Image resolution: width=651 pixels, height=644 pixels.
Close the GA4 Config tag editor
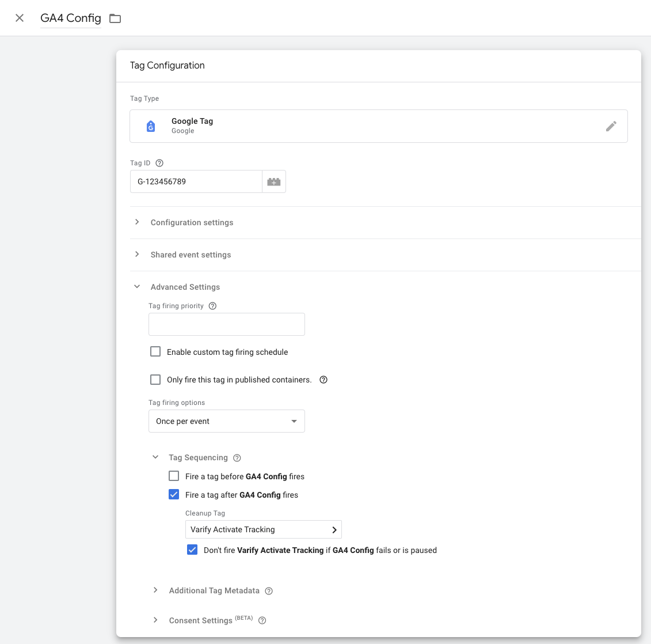20,18
